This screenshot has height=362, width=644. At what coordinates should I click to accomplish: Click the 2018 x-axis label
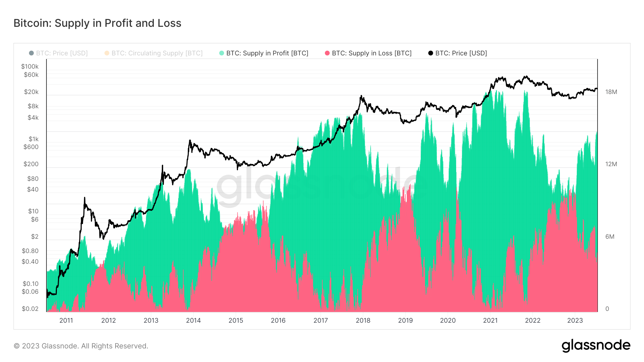[x=363, y=321]
